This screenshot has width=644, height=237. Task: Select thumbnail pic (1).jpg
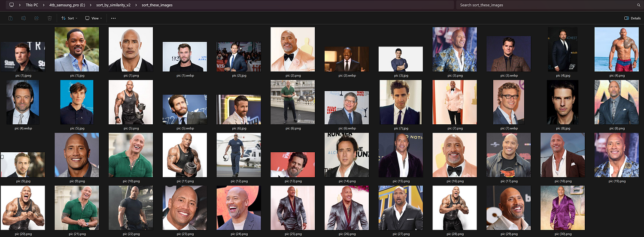pos(77,49)
